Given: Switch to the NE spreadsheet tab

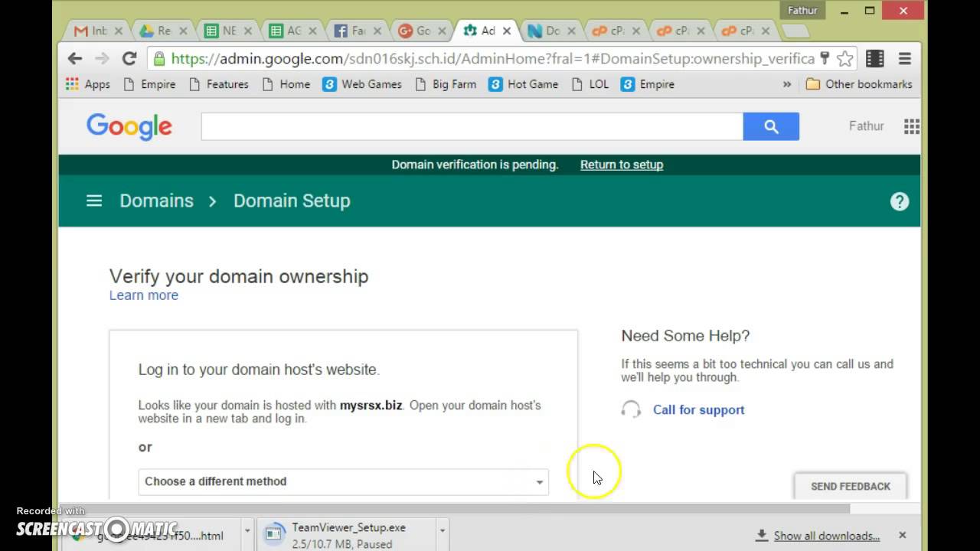Looking at the screenshot, I should [227, 31].
